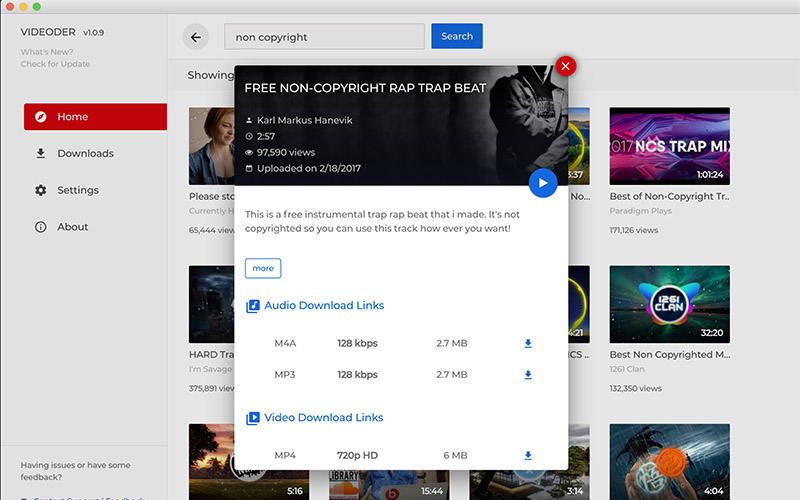
Task: Open the NCS Trap Mix thumbnail
Action: coord(669,146)
